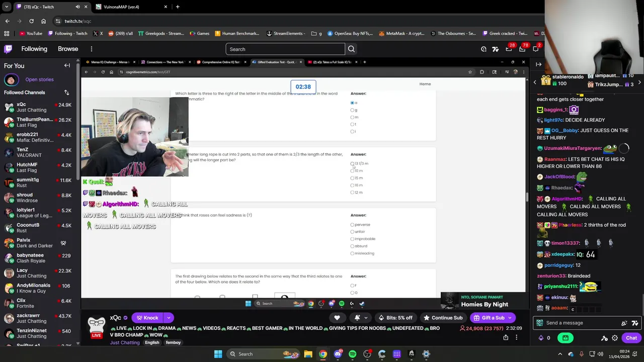Viewport: 644px width, 362px height.
Task: Open the Gift a Sub dropdown
Action: pyautogui.click(x=511, y=318)
